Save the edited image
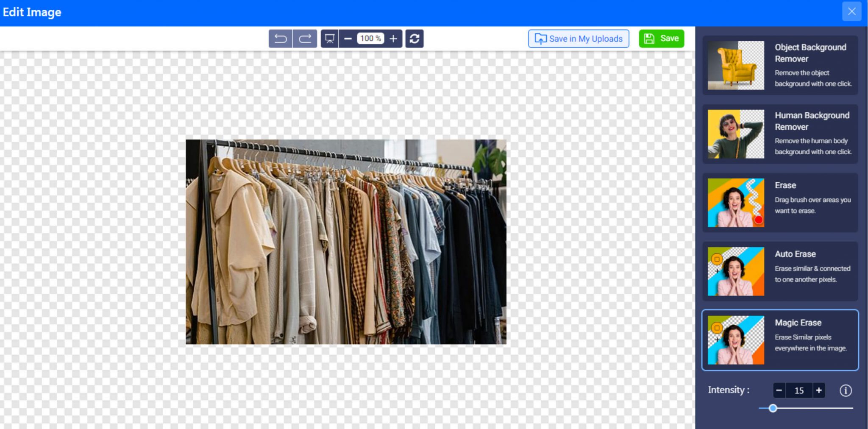868x429 pixels. 661,39
